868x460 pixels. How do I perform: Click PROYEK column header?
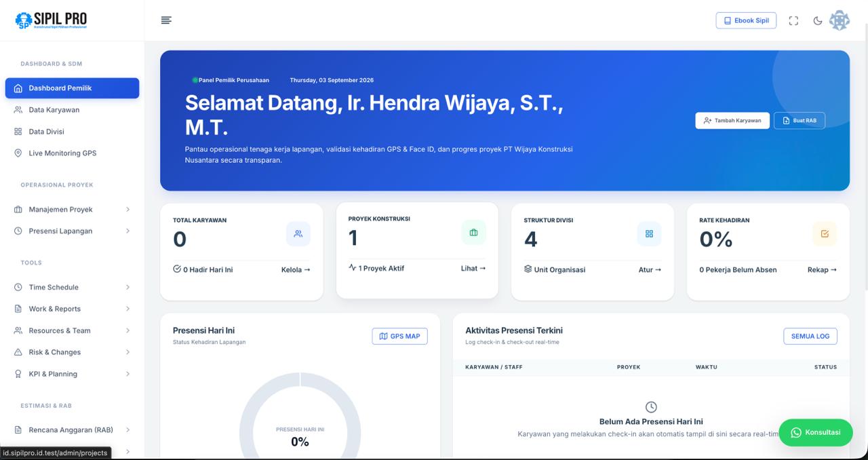pyautogui.click(x=629, y=367)
